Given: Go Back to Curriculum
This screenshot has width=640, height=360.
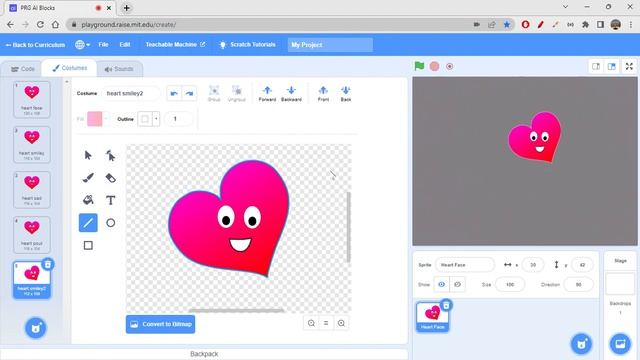Looking at the screenshot, I should coord(35,45).
